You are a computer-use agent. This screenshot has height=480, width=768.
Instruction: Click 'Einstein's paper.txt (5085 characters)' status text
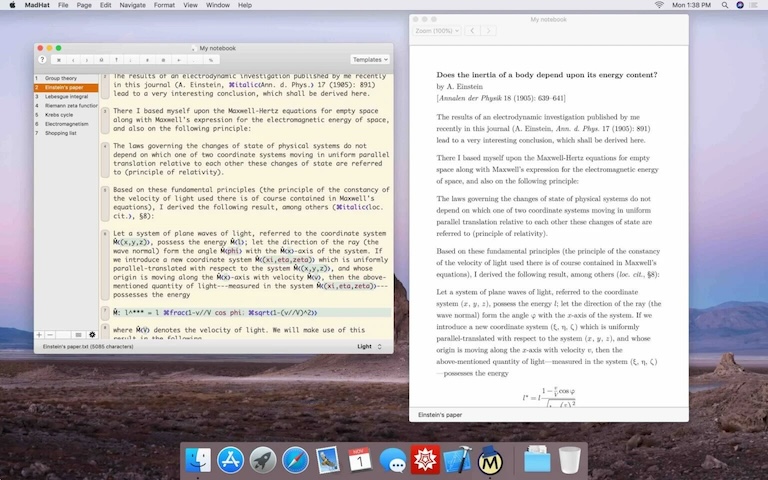point(88,346)
